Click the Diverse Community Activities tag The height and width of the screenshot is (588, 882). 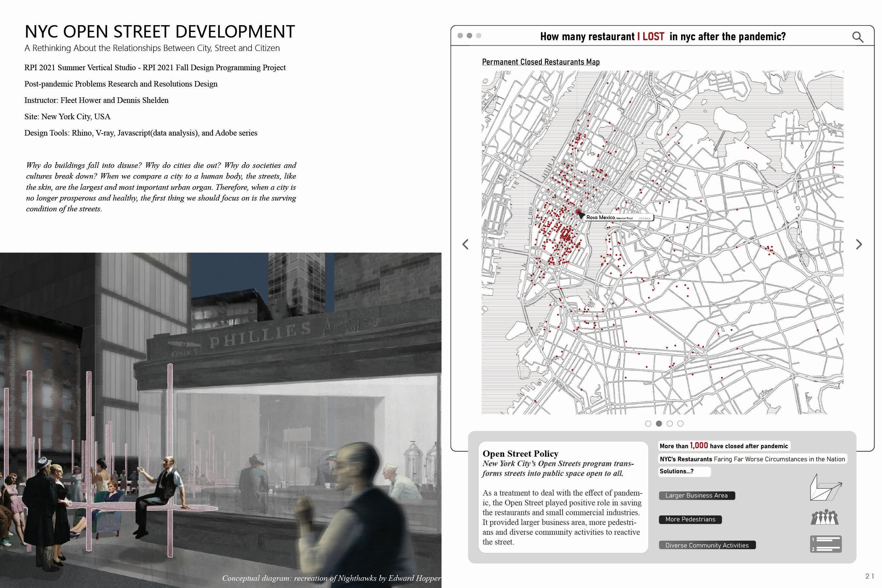tap(707, 545)
